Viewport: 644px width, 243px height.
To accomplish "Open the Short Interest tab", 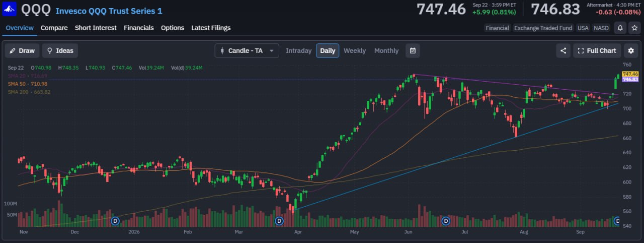I will point(96,28).
